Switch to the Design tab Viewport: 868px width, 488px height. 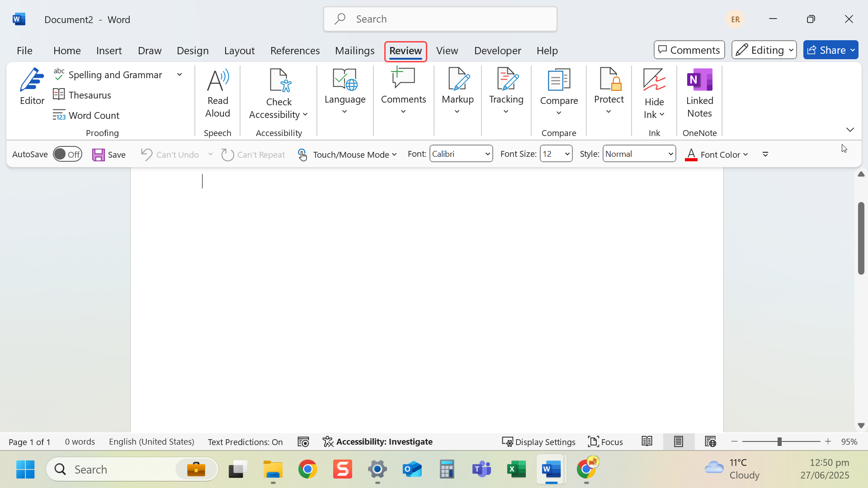click(193, 50)
